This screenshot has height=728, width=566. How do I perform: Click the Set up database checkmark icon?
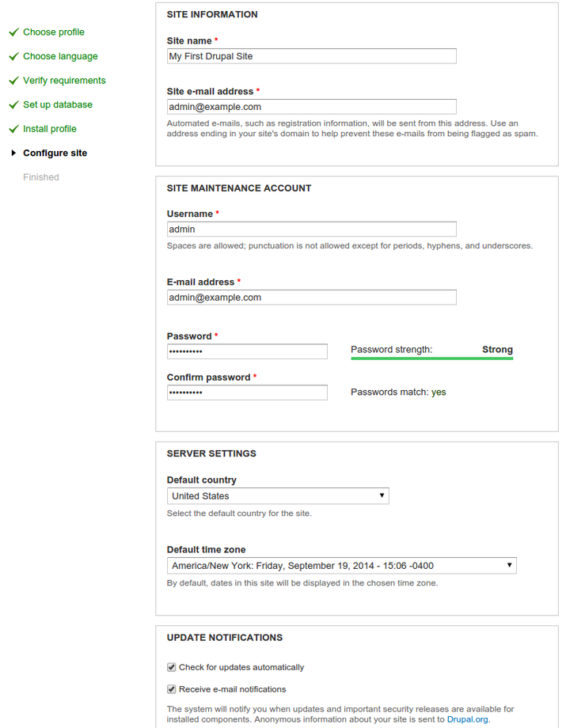[x=13, y=105]
